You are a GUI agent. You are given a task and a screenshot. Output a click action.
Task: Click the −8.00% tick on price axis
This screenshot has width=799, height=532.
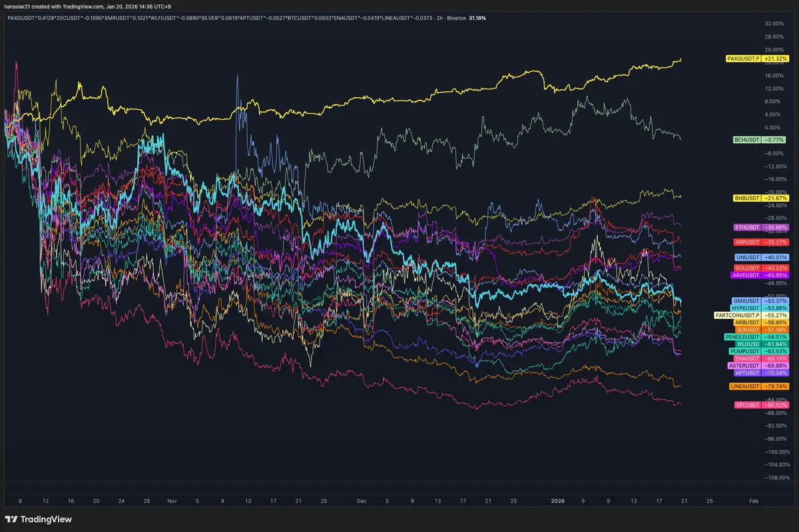coord(775,153)
